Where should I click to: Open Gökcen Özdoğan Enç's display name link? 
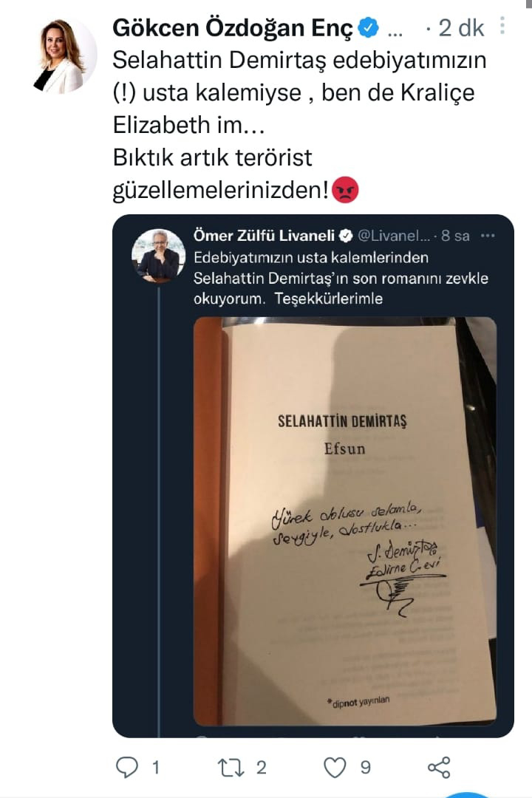coord(233,28)
